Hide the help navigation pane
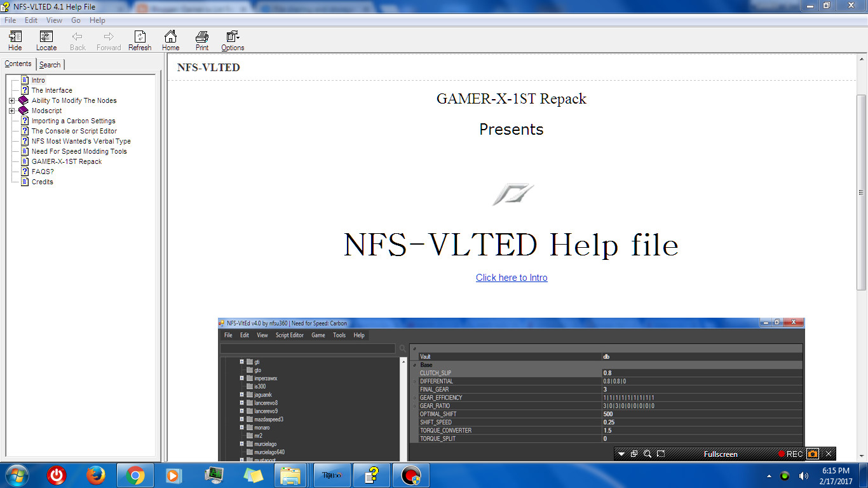The width and height of the screenshot is (868, 488). [x=15, y=40]
